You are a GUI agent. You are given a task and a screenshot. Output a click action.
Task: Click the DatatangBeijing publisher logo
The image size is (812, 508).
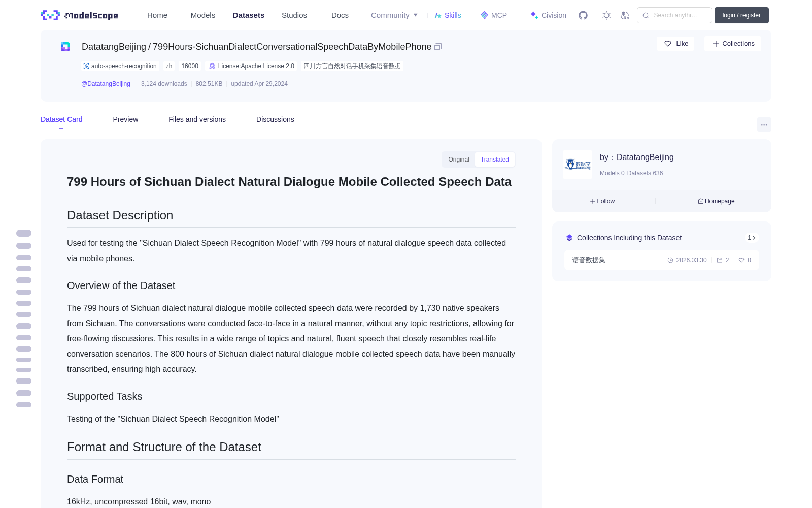[x=578, y=165]
